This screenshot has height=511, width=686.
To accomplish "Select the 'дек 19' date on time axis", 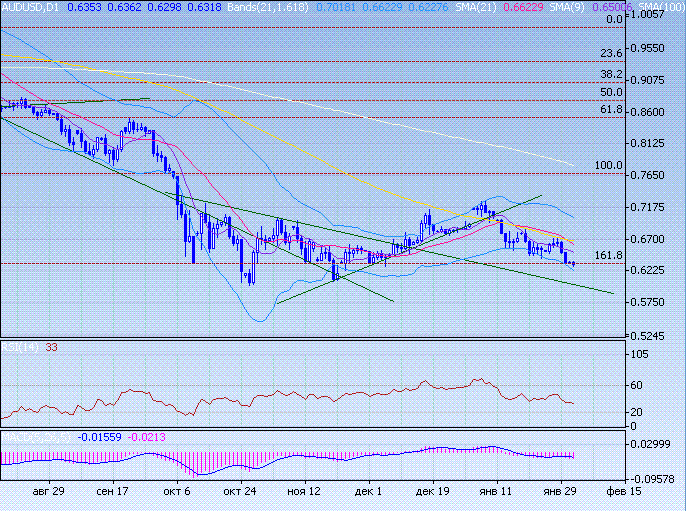I will tap(433, 492).
